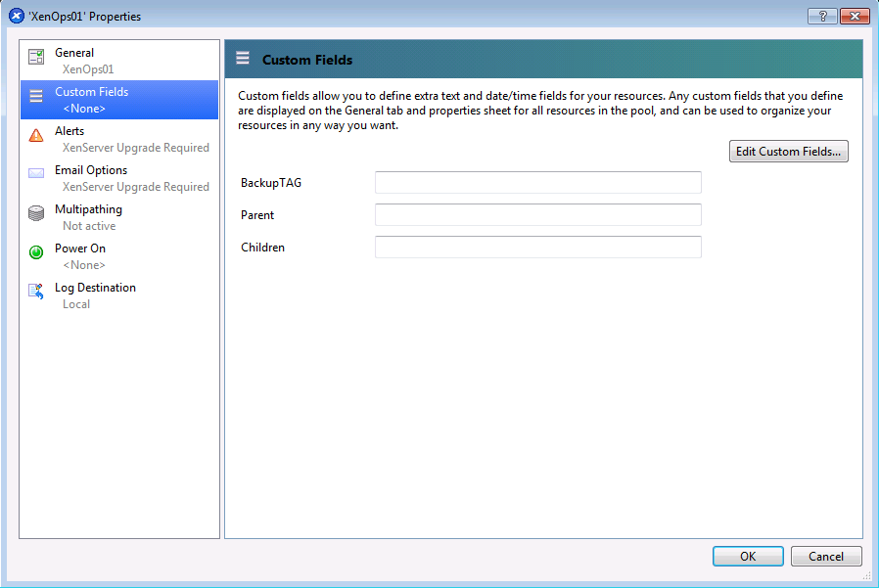The height and width of the screenshot is (588, 879).
Task: Click the Custom Fields list icon in sidebar
Action: [x=36, y=96]
